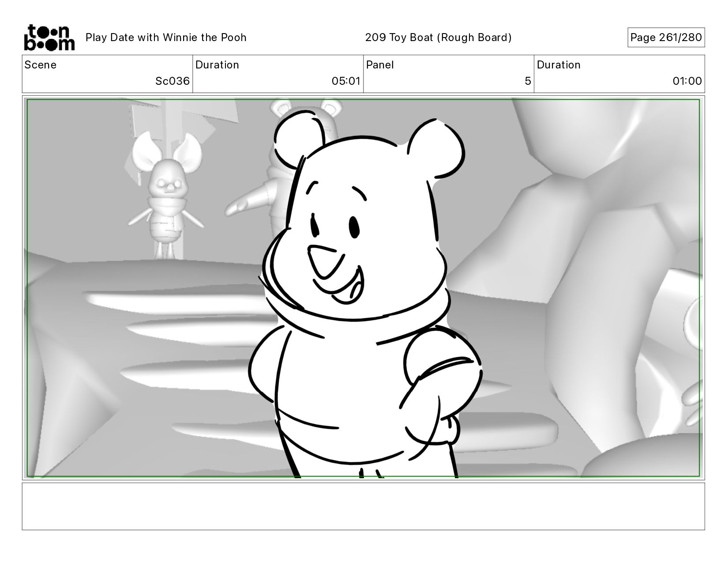
Task: Click the 'Scene' header label
Action: coord(41,65)
